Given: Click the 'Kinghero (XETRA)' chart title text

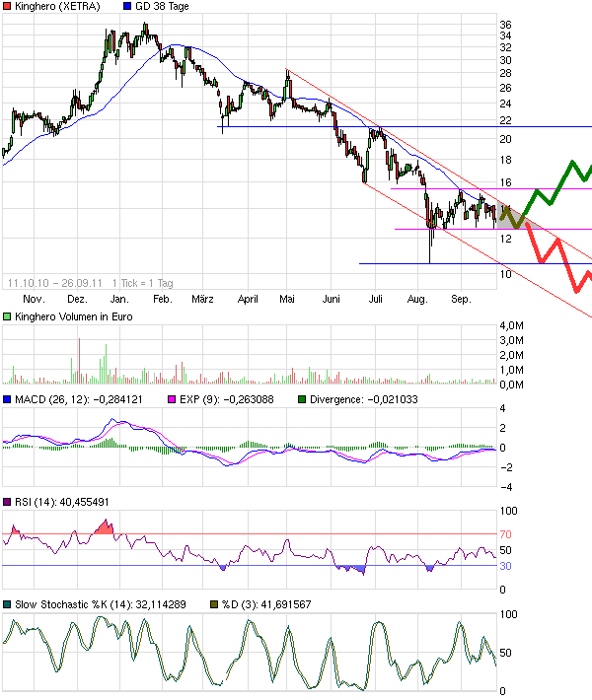Looking at the screenshot, I should 57,6.
